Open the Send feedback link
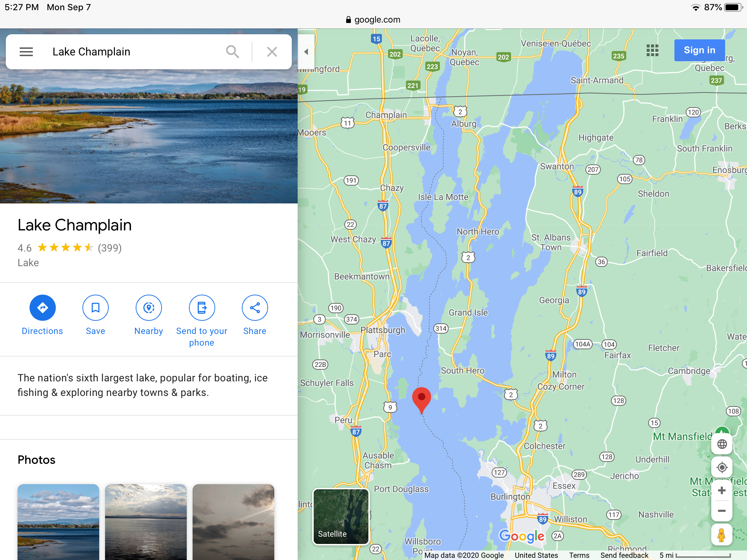This screenshot has width=747, height=560. [624, 555]
